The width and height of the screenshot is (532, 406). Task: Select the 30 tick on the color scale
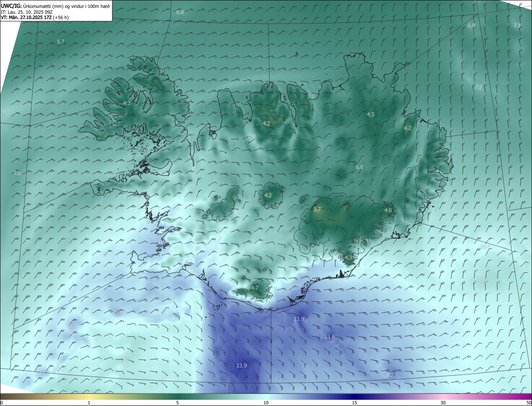[x=443, y=403]
